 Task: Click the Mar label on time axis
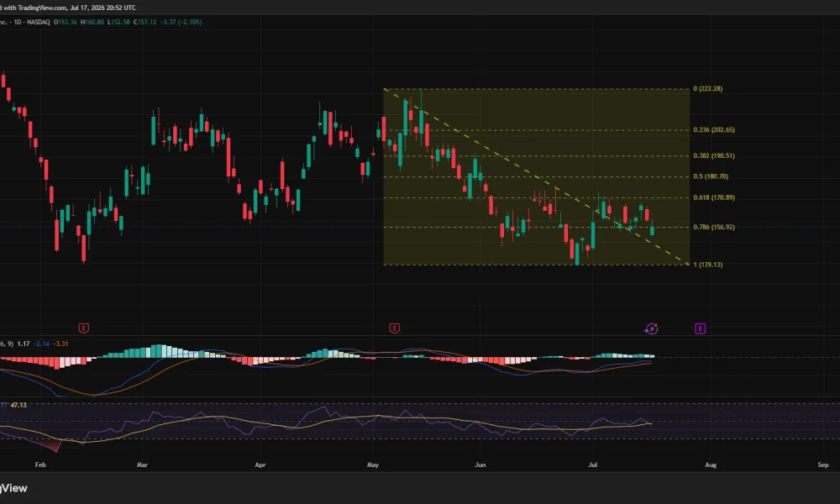tap(142, 465)
